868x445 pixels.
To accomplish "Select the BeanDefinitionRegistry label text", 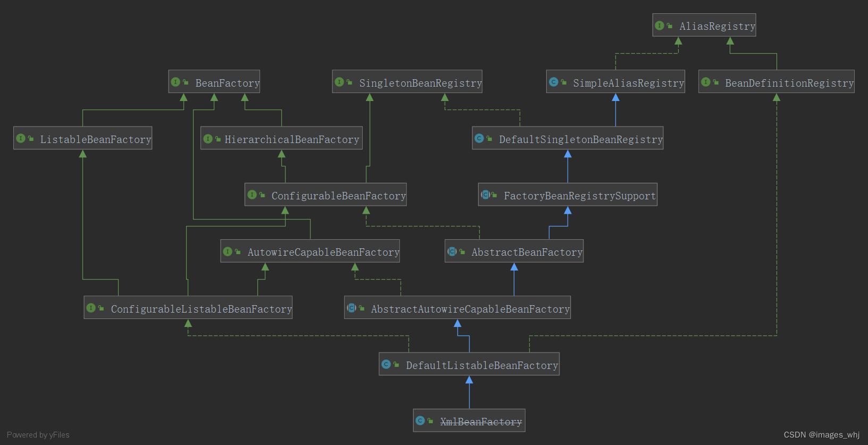I will [x=789, y=83].
